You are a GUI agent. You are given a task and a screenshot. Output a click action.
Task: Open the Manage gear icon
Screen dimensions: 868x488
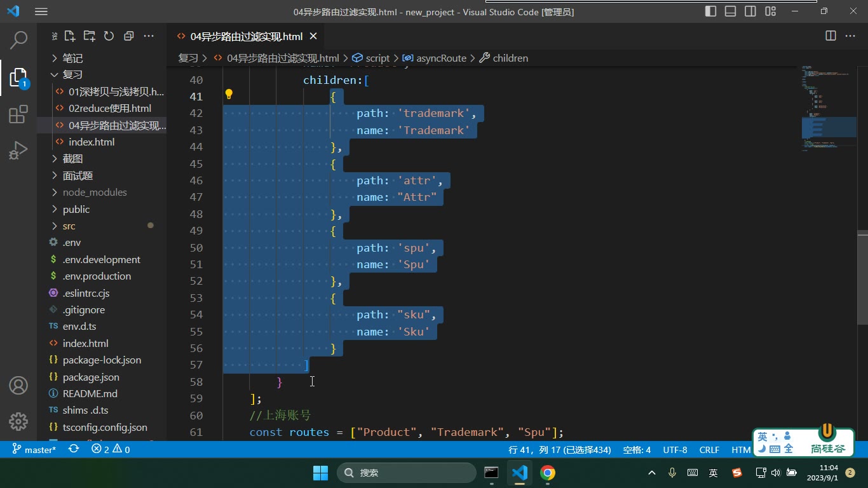(x=18, y=421)
